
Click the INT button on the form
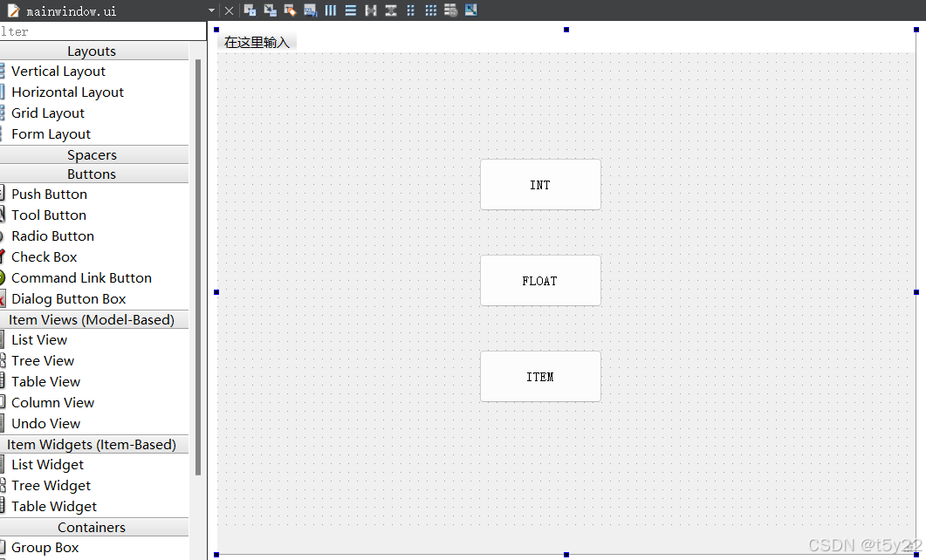[540, 185]
